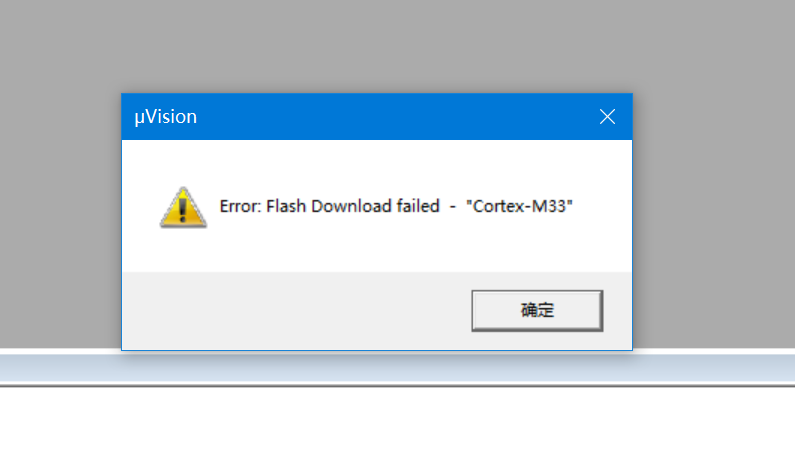Screen dimensions: 795x475
Task: Click the µVision dialog title bar
Action: click(x=350, y=117)
